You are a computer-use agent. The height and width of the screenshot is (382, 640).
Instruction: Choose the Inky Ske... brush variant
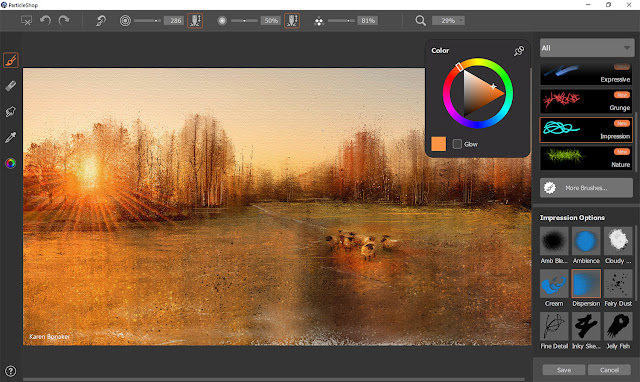pos(586,331)
